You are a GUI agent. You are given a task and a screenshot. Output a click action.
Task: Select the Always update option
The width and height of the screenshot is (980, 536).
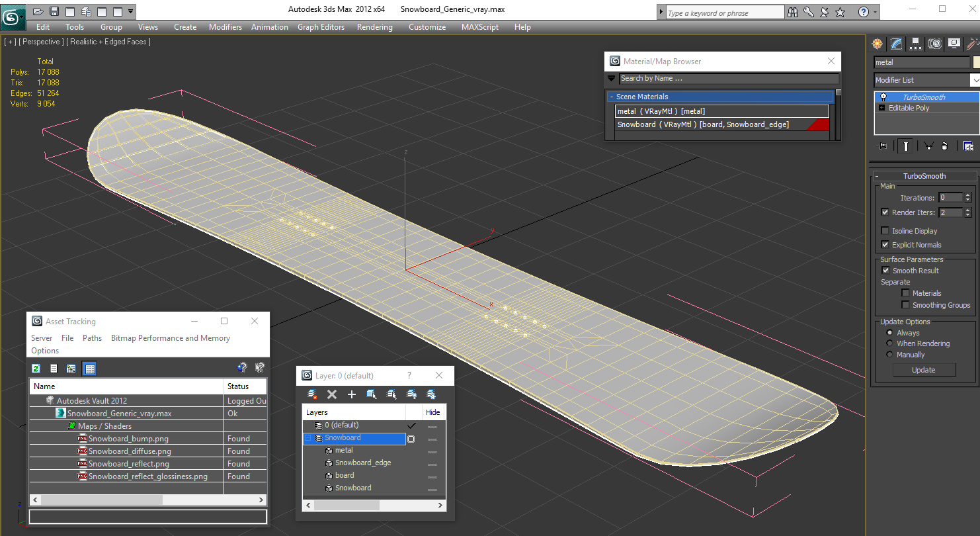[x=889, y=333]
